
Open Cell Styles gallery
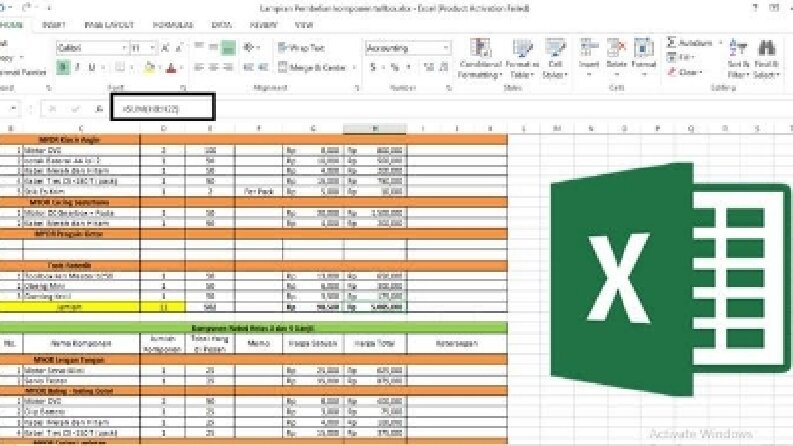pos(555,58)
